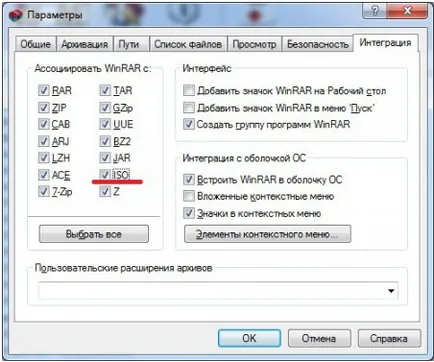The height and width of the screenshot is (362, 434).
Task: Enable Вложенные контекстные меню checkbox
Action: (x=189, y=196)
